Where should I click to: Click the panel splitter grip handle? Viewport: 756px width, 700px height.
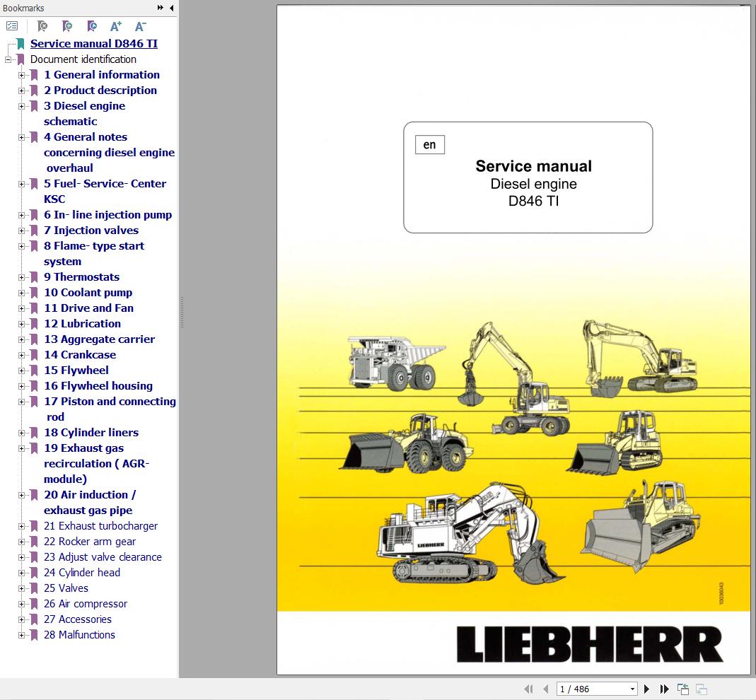(x=182, y=312)
